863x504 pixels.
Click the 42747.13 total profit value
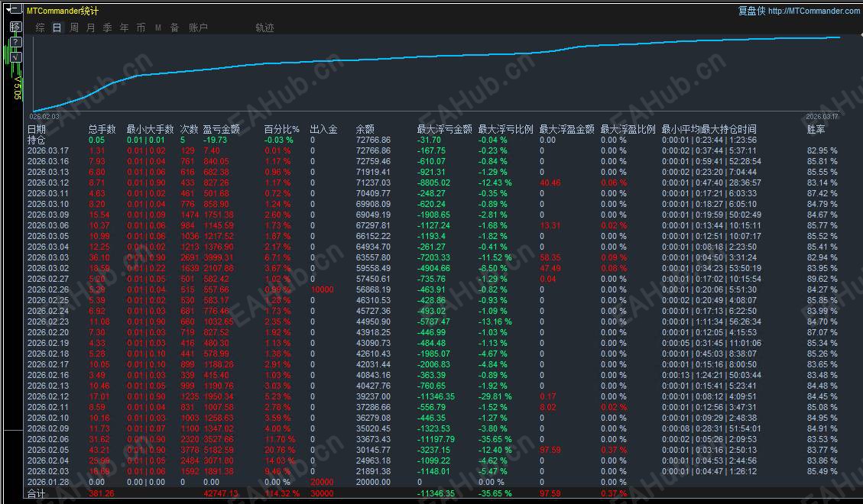[x=221, y=493]
